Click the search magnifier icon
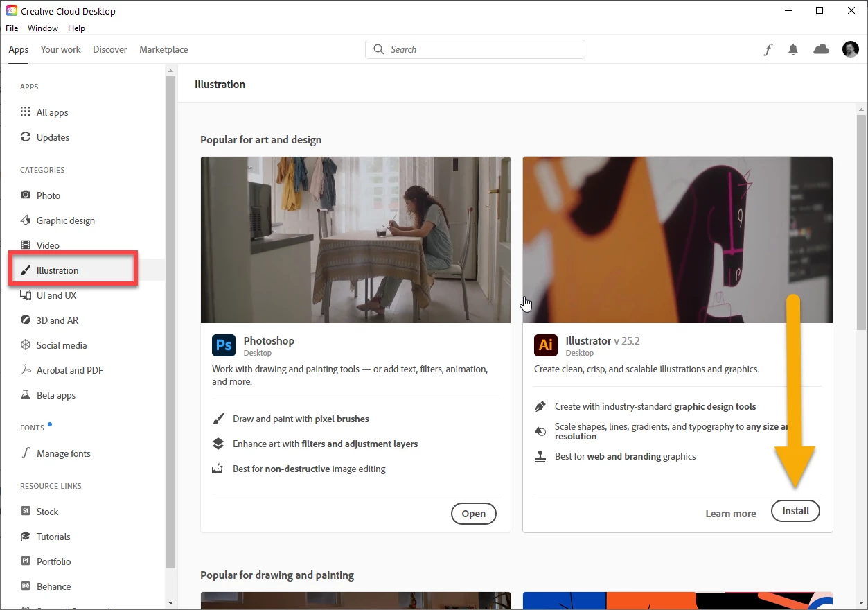 (378, 49)
